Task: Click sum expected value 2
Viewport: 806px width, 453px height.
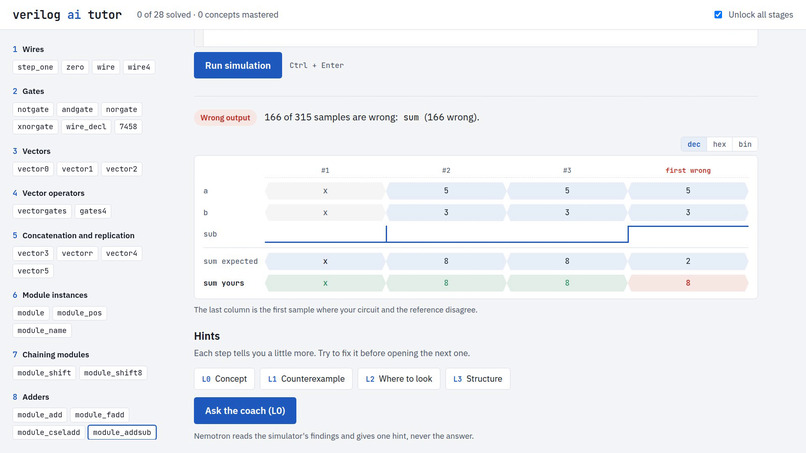Action: (688, 261)
